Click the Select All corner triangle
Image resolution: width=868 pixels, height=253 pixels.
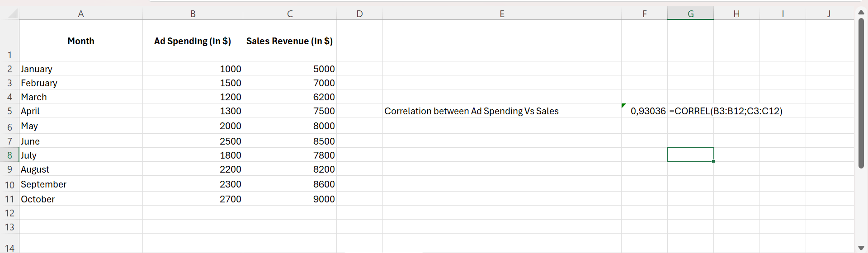pos(13,14)
